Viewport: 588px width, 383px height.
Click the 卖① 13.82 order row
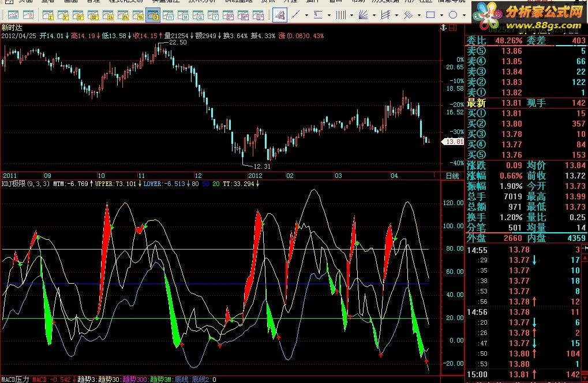[526, 92]
